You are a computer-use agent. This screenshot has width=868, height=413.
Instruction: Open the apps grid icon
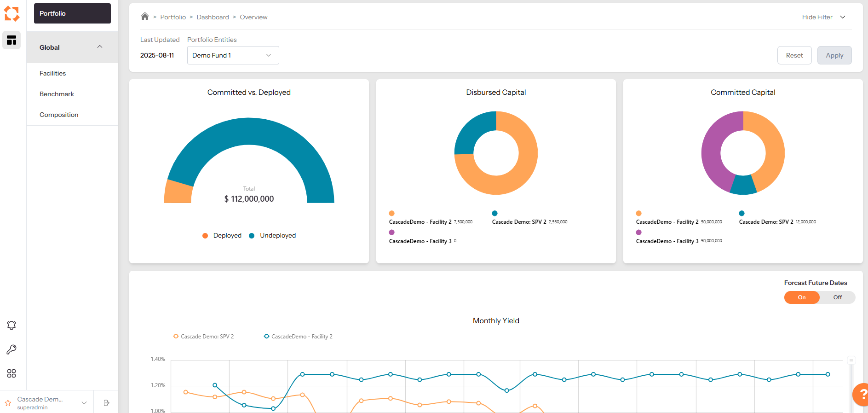[11, 373]
